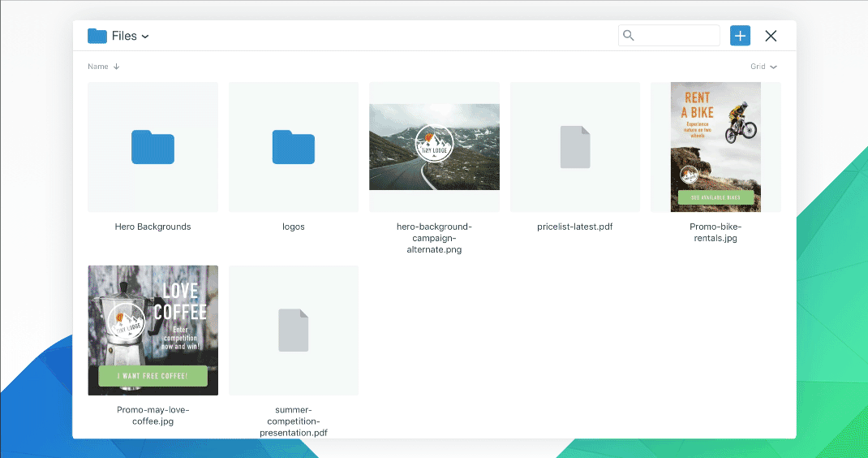Focus the file search input field
This screenshot has width=868, height=458.
pyautogui.click(x=677, y=36)
